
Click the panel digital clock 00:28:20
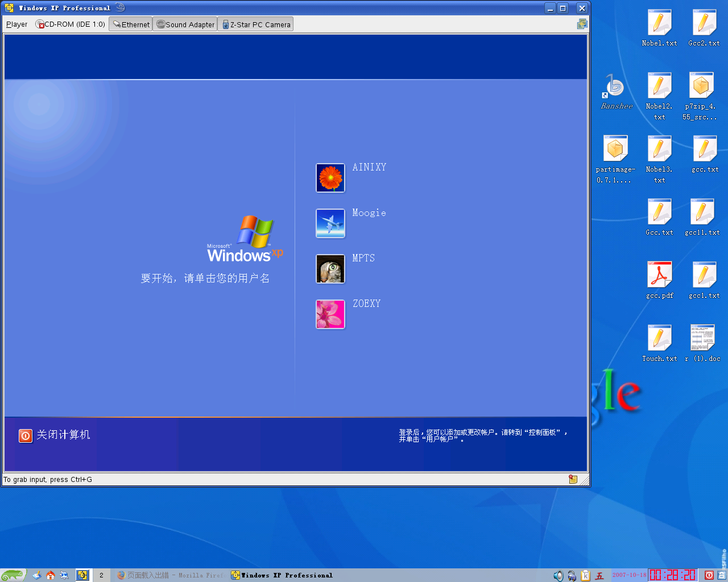(673, 575)
